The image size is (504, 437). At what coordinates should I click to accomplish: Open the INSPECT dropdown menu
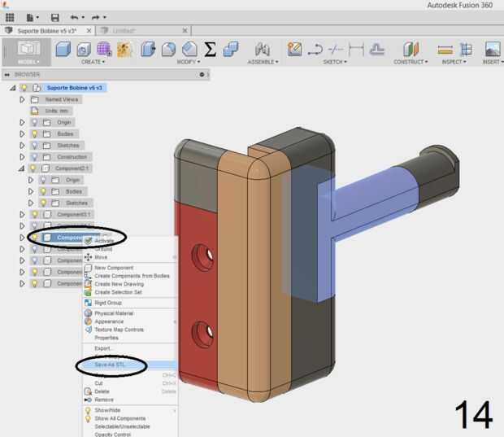pos(454,62)
